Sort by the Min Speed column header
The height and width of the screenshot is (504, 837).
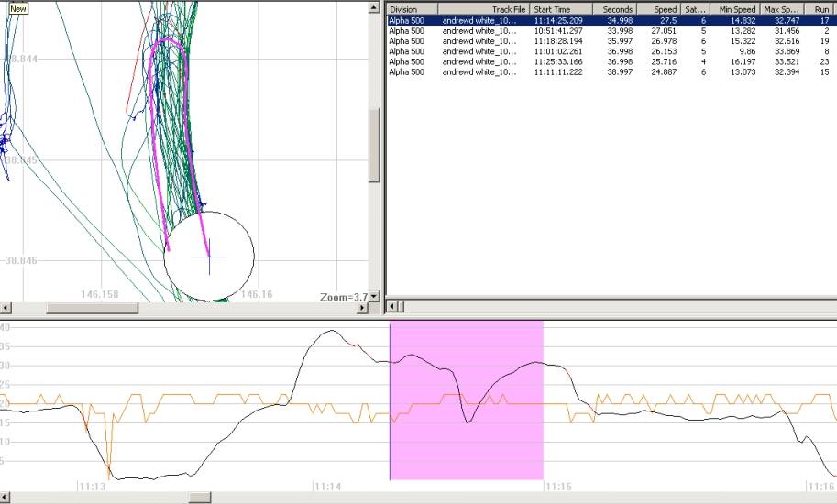click(732, 8)
